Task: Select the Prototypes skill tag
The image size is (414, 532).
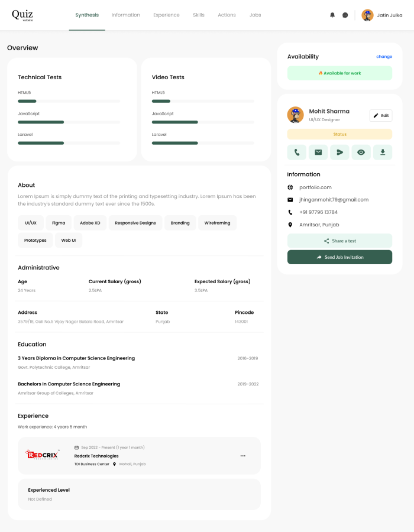Action: [x=35, y=240]
